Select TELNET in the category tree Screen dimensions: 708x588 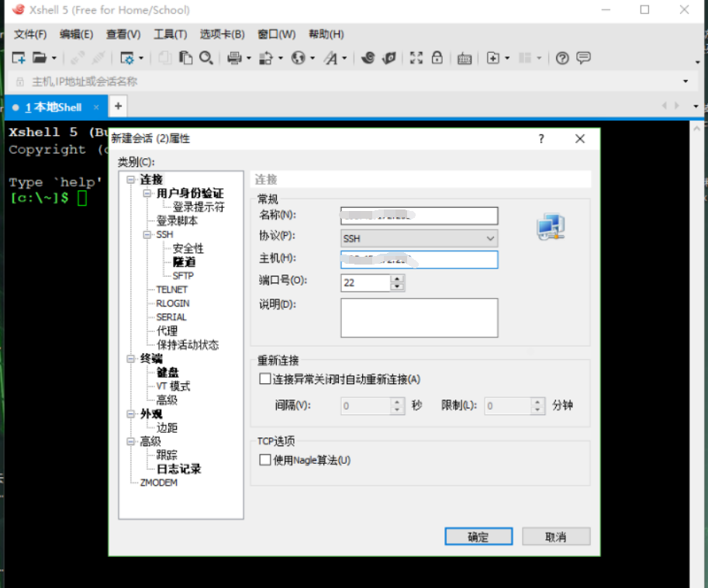point(171,289)
